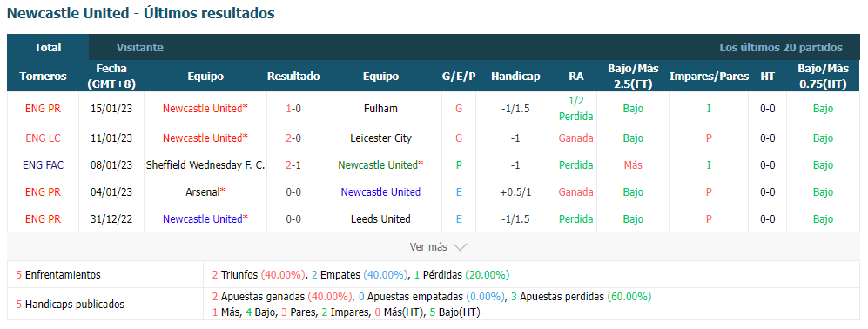Click the 0-0 result against Leeds United
Screen dimensions: 868x329
(293, 219)
